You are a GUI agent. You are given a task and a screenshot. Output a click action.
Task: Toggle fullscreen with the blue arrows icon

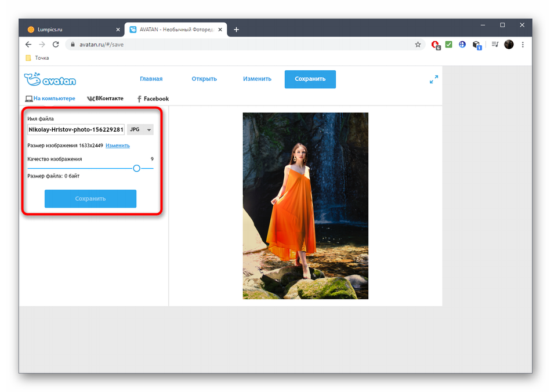tap(433, 79)
